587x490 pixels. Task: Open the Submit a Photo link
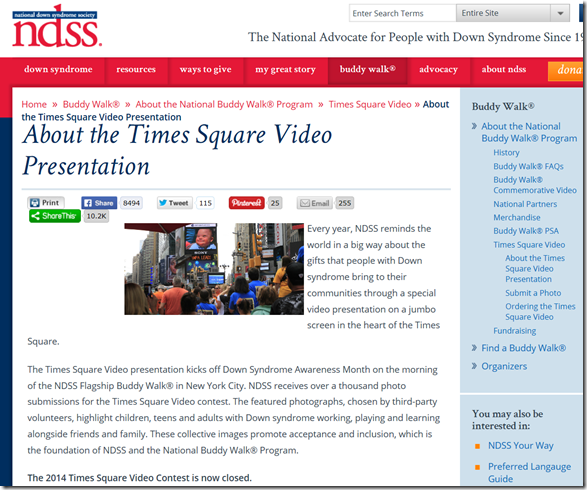(533, 293)
